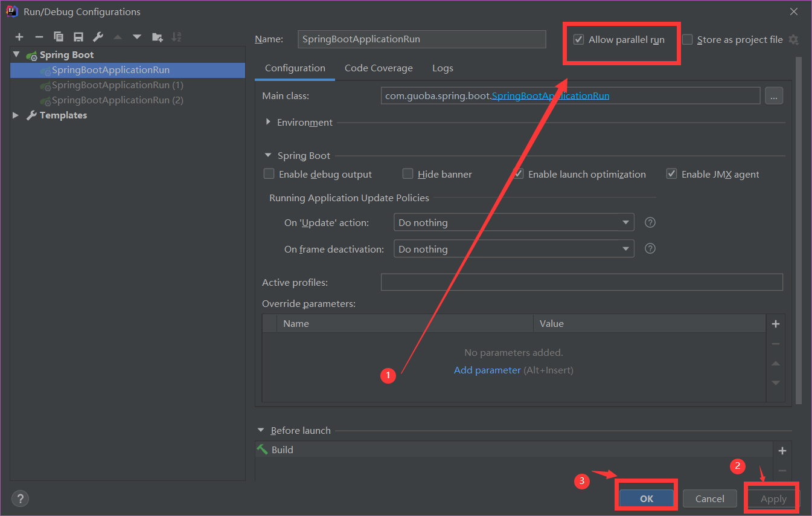
Task: Move override parameter down
Action: coord(776,382)
